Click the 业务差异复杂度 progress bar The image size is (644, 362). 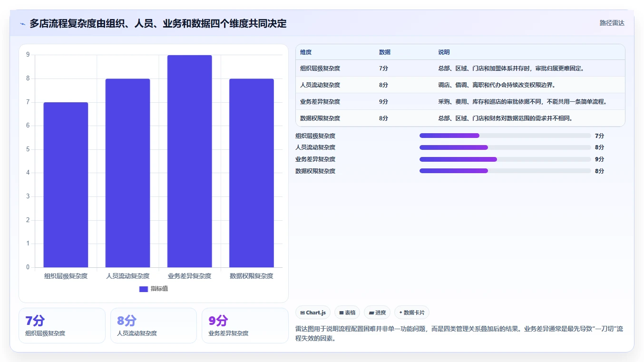(505, 159)
